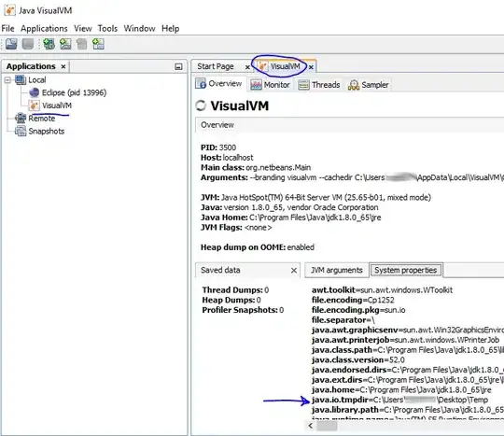Screen dimensions: 504x436
Task: Close the Applications panel tab
Action: 63,66
